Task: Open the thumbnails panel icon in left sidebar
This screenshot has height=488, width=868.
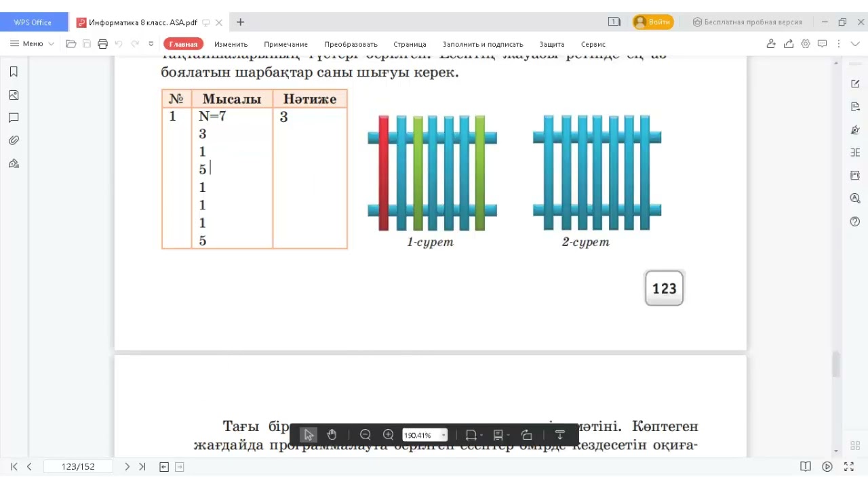Action: pyautogui.click(x=14, y=95)
